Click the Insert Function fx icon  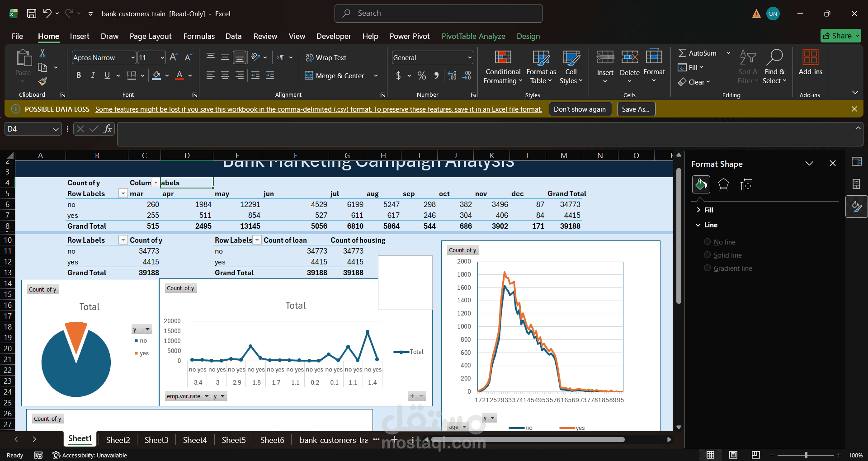(108, 129)
